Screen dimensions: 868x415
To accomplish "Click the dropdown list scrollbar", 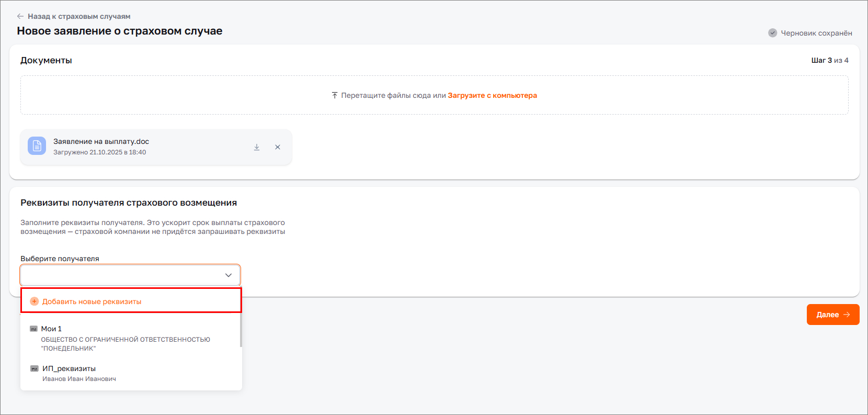I will pyautogui.click(x=241, y=330).
